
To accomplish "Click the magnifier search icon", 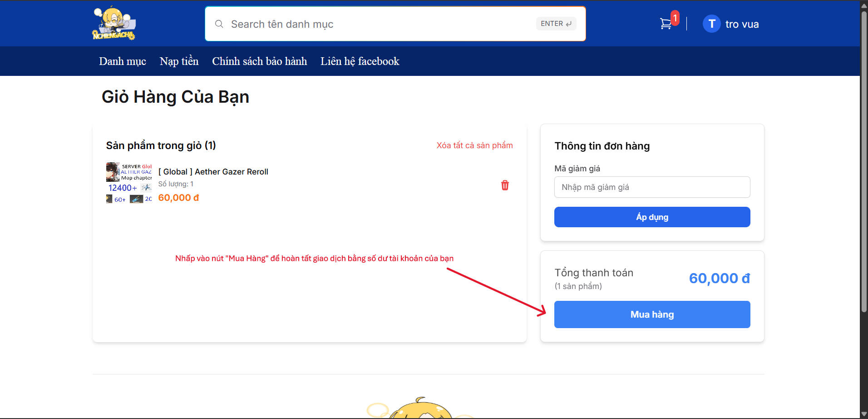I will (x=219, y=24).
